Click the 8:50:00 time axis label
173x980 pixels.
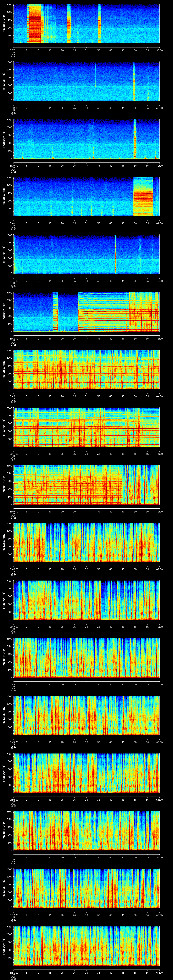[14, 800]
